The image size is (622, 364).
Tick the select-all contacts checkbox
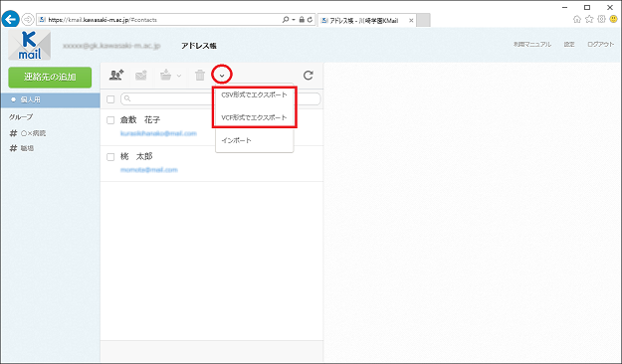pyautogui.click(x=110, y=99)
